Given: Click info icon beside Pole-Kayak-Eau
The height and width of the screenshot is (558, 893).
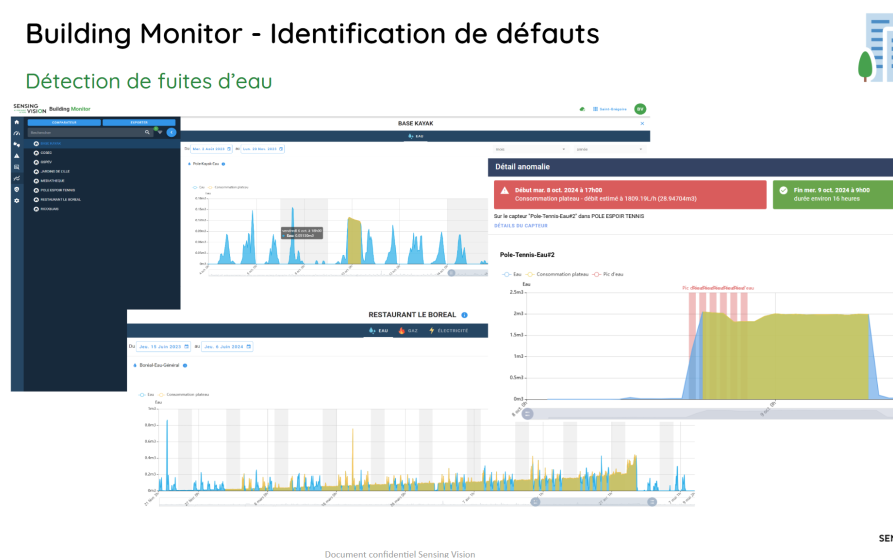Looking at the screenshot, I should click(223, 164).
